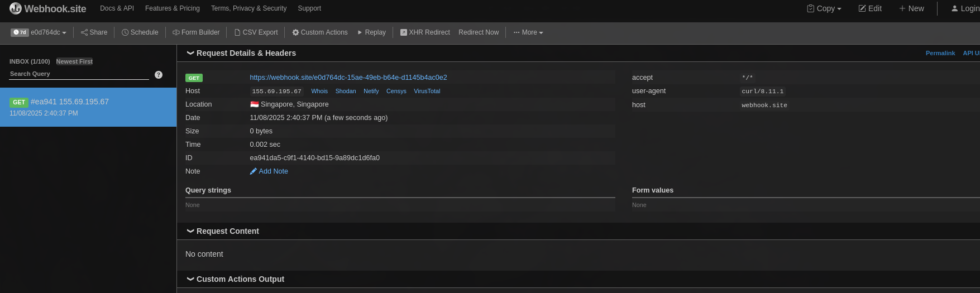Focus the Search Query input field
Image resolution: width=980 pixels, height=293 pixels.
[79, 74]
